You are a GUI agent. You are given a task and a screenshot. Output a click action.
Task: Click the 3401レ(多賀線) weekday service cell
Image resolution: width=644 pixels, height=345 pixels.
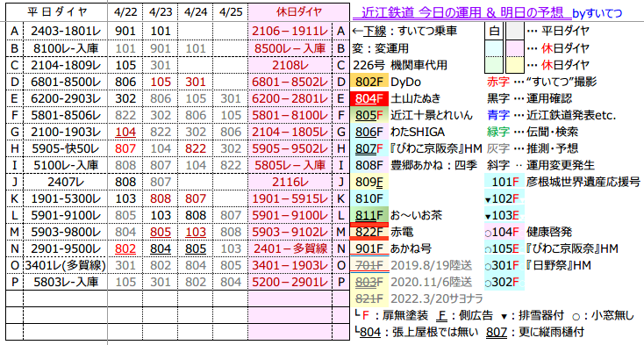coord(65,266)
